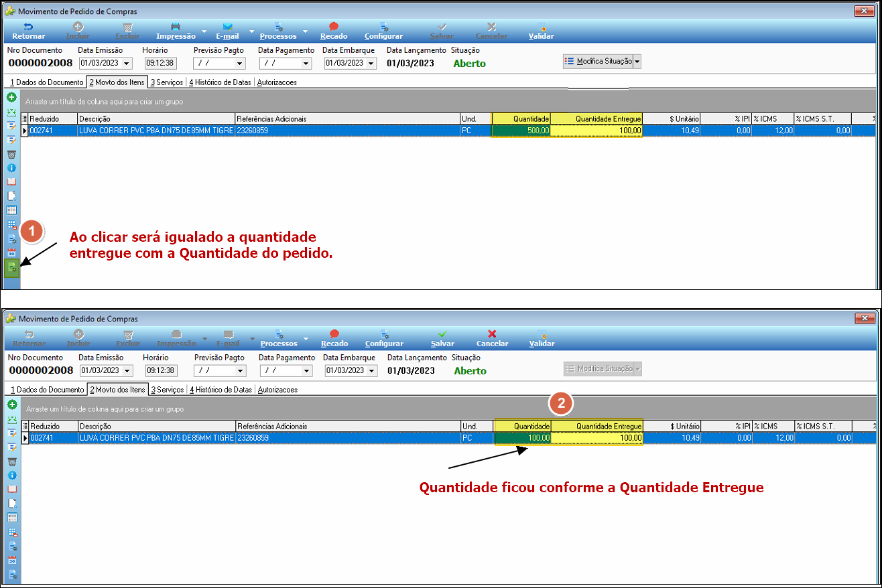The width and height of the screenshot is (882, 588).
Task: Select the 2 Movto dos Itens tab, upper window
Action: 117,82
